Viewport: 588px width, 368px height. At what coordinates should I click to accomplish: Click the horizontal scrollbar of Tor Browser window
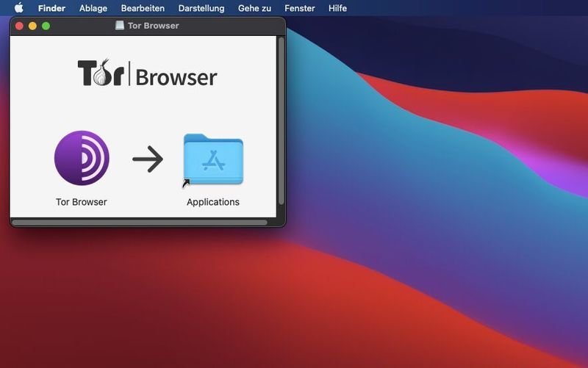(140, 223)
